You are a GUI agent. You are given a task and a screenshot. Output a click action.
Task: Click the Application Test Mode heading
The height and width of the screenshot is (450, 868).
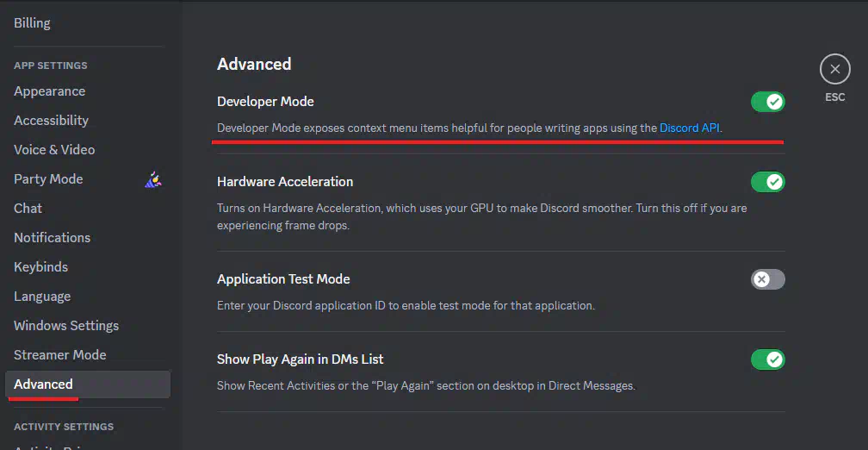[283, 279]
